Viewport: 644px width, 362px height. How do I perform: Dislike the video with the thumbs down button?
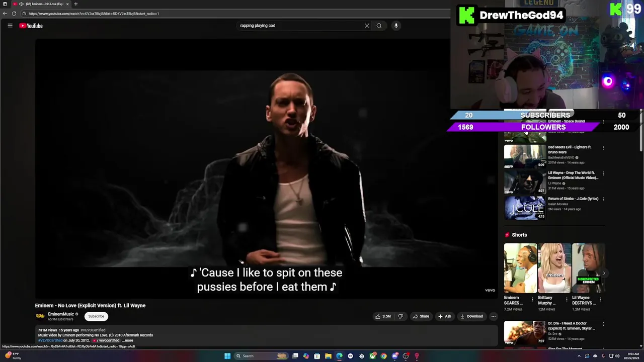click(400, 316)
